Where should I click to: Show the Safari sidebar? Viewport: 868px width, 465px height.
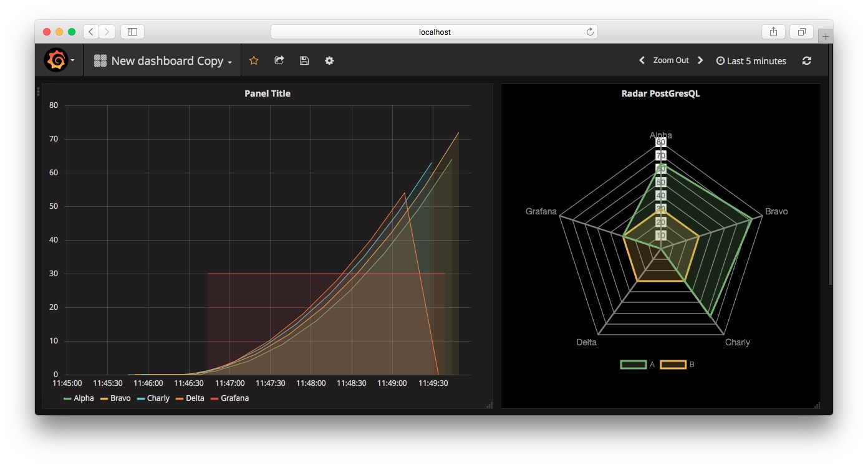pyautogui.click(x=132, y=31)
